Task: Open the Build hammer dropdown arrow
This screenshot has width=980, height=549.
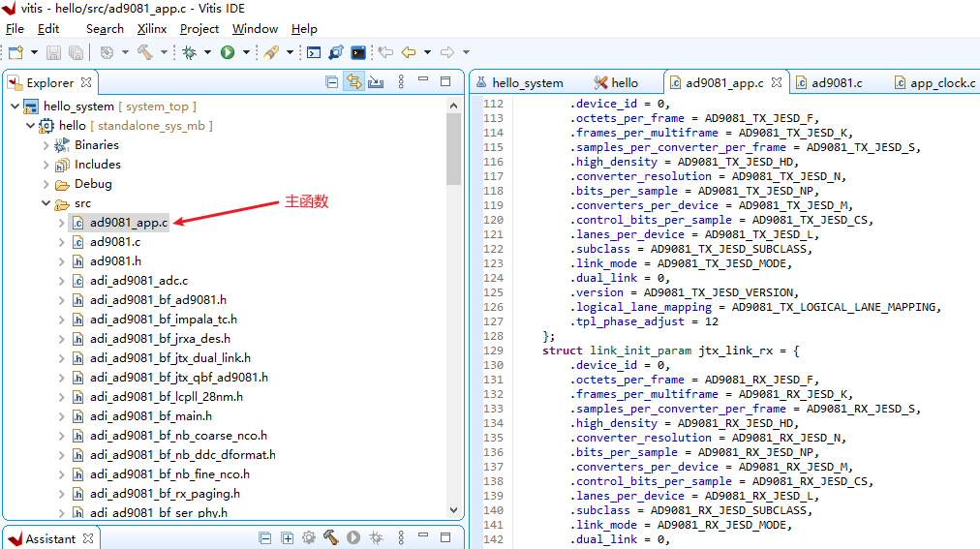Action: coord(164,52)
